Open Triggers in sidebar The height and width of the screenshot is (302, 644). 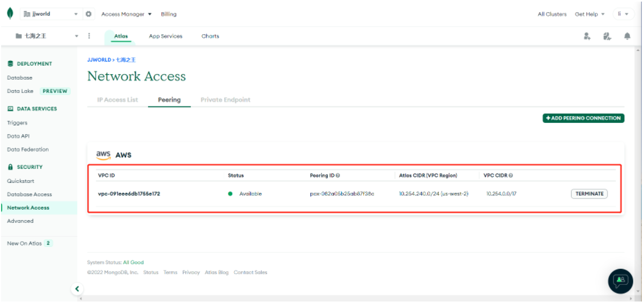[x=17, y=122]
